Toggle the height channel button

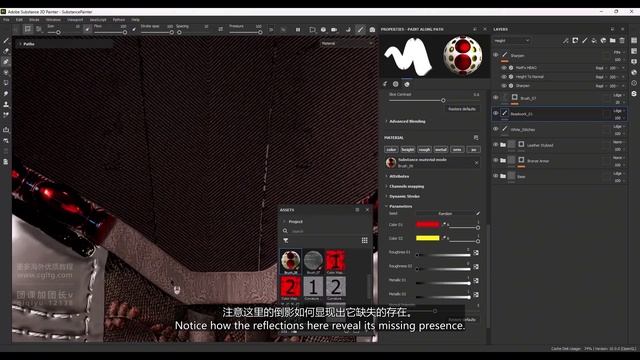coord(408,150)
